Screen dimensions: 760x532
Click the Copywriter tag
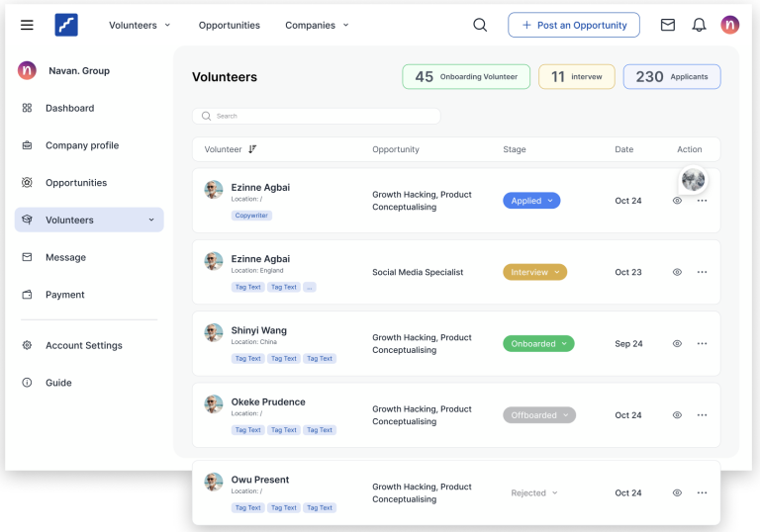[251, 216]
